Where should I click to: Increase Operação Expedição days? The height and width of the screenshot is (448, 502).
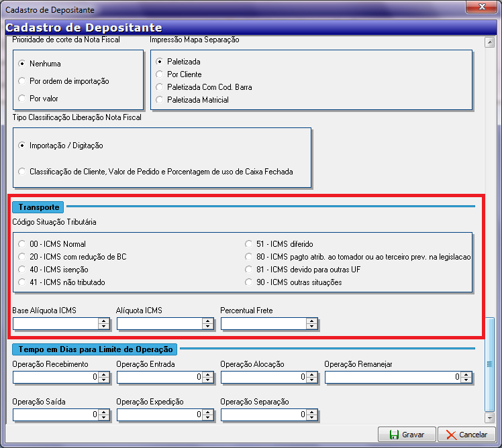point(208,412)
